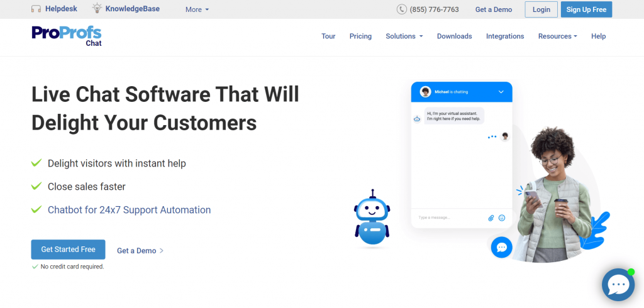Click the blue chat launcher under the demo window
This screenshot has height=308, width=644.
501,247
